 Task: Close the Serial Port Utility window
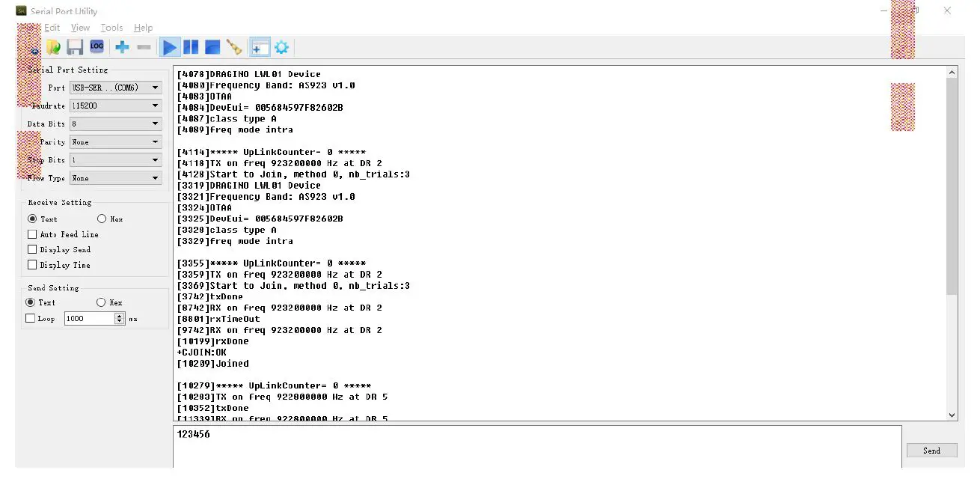click(947, 11)
